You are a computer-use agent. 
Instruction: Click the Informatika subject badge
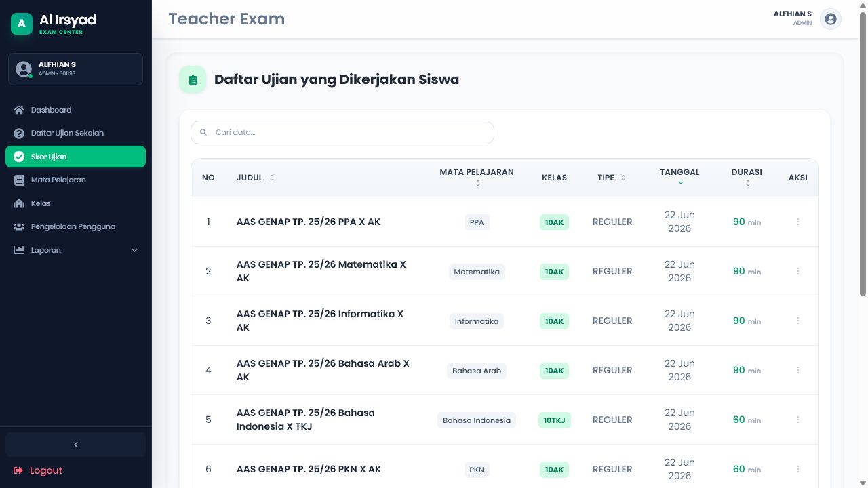point(477,321)
